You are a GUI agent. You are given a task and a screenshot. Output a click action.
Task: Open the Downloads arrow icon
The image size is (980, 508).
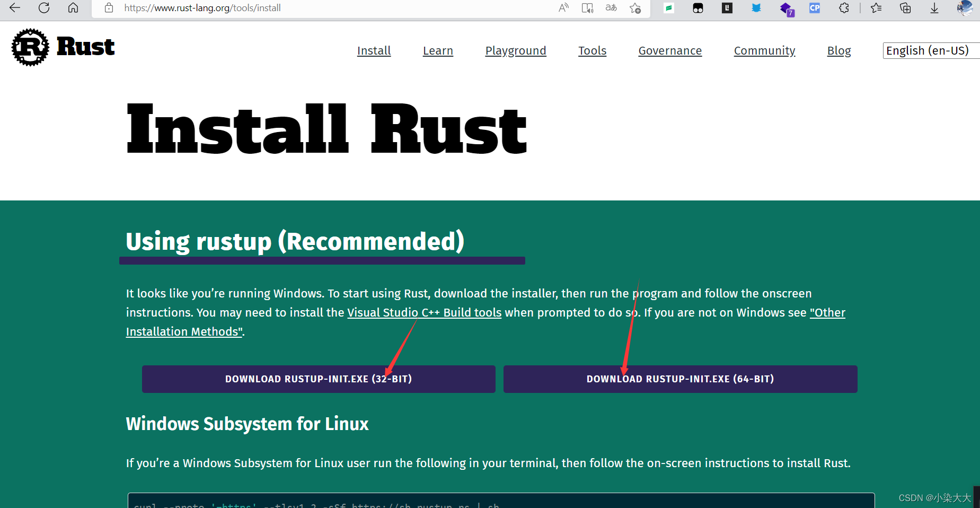934,8
